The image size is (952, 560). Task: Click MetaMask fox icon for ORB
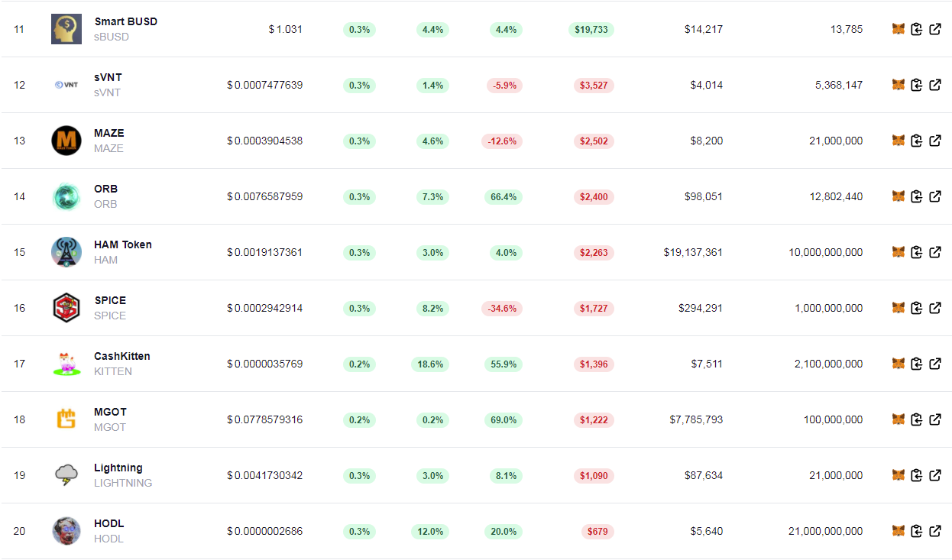click(x=899, y=196)
